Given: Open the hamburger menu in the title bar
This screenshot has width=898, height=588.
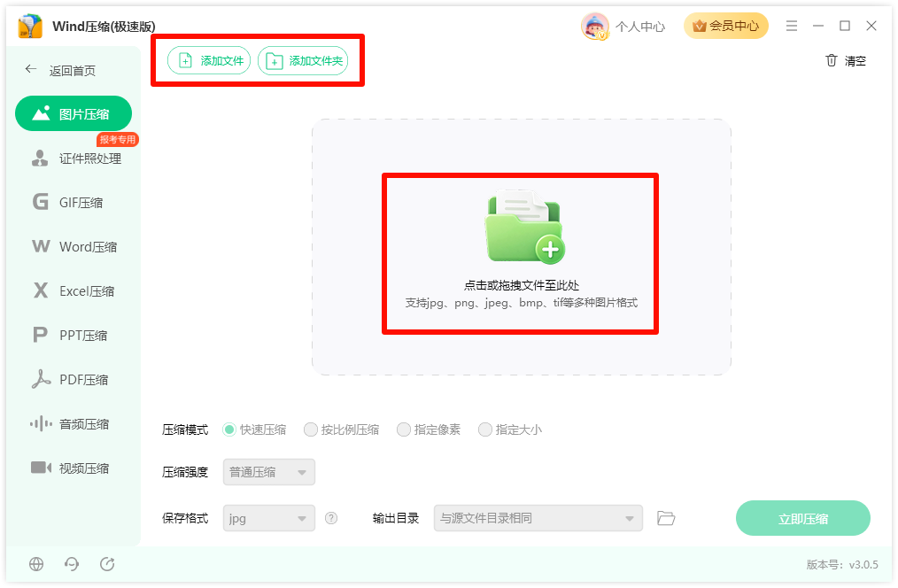Looking at the screenshot, I should (x=792, y=26).
